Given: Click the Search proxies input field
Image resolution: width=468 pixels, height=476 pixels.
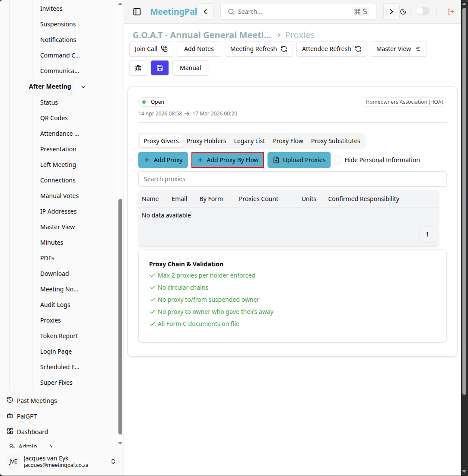Looking at the screenshot, I should coord(293,179).
